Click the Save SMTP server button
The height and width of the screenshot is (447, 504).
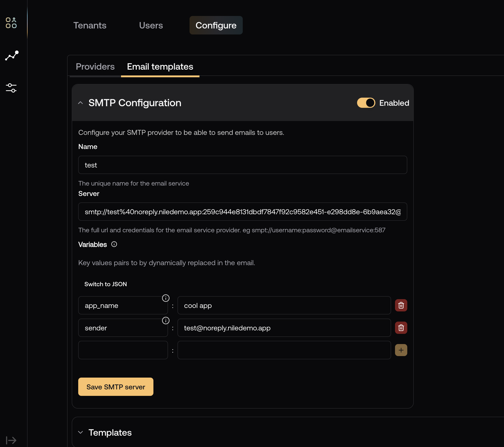(x=116, y=387)
